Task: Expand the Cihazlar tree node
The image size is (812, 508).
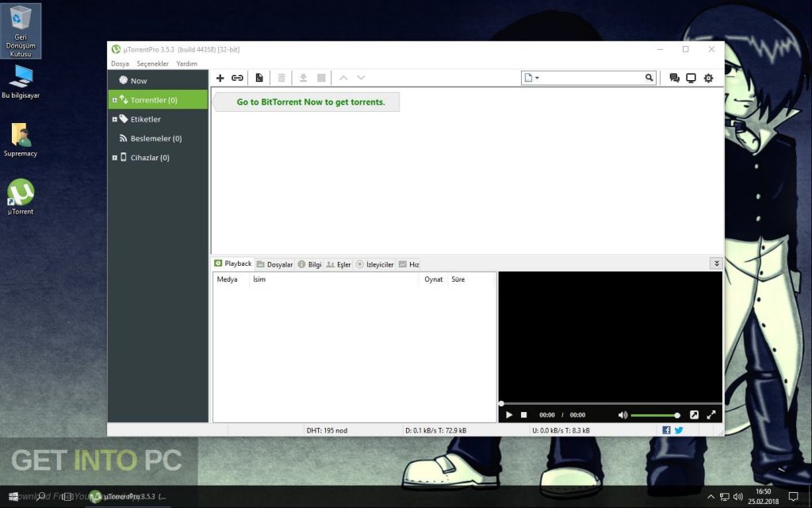Action: click(114, 158)
